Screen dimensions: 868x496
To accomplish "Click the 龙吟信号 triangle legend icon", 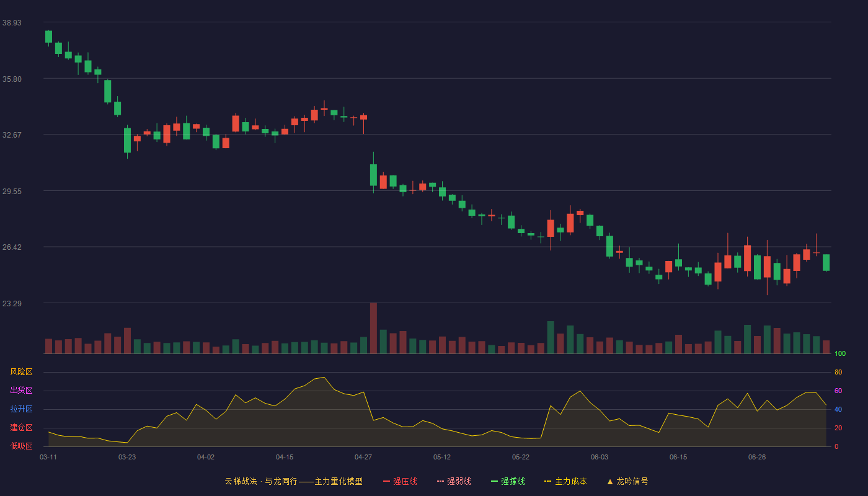I will pyautogui.click(x=610, y=481).
